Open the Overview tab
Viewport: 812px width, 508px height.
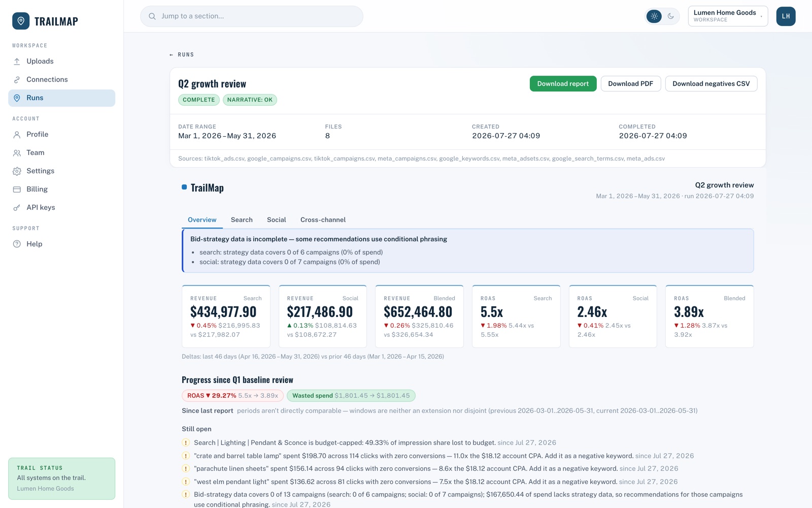coord(202,220)
